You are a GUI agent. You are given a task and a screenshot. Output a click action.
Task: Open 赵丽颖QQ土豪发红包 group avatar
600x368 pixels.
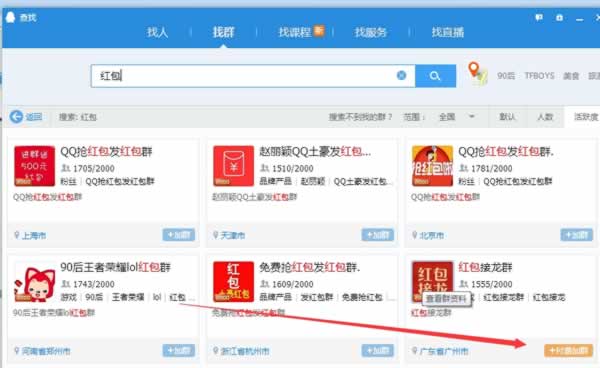tap(233, 166)
